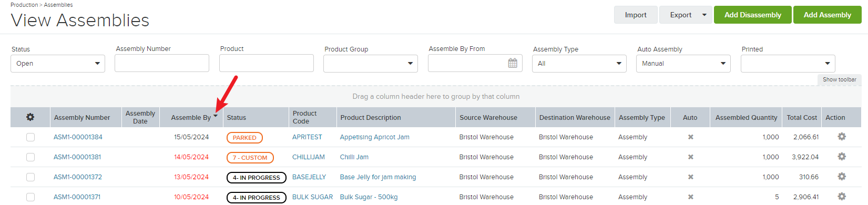Expand the Export button dropdown arrow
This screenshot has height=205, width=868.
point(704,15)
